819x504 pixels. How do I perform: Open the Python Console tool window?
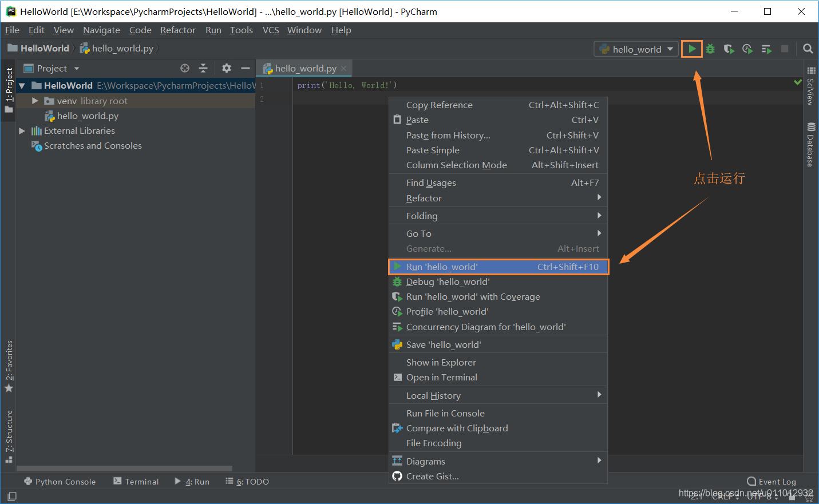pyautogui.click(x=60, y=482)
